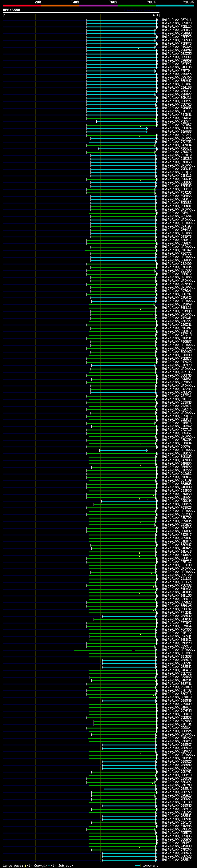Viewport: 197px width, 868px height.
Task: Click the UniRef100_A9T2E1 hit label
Action: (x=176, y=135)
